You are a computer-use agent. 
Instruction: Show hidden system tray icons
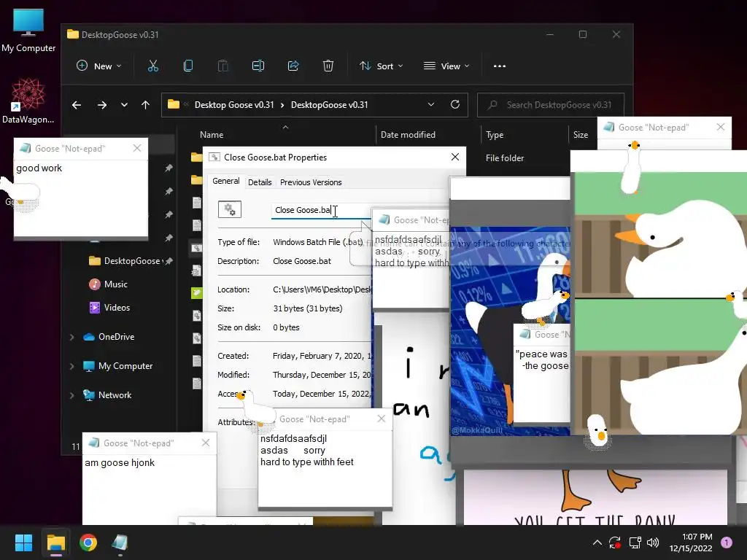[597, 542]
